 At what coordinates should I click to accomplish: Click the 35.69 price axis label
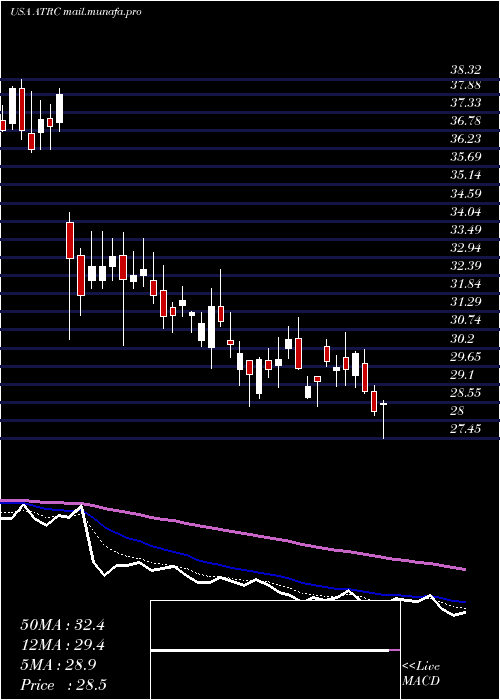[465, 157]
